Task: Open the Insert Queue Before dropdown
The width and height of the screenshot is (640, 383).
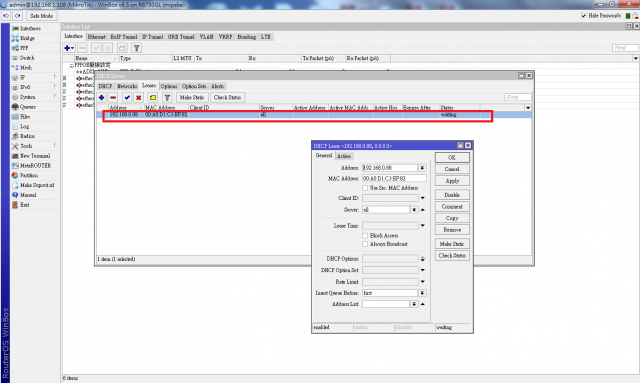Action: coord(422,293)
